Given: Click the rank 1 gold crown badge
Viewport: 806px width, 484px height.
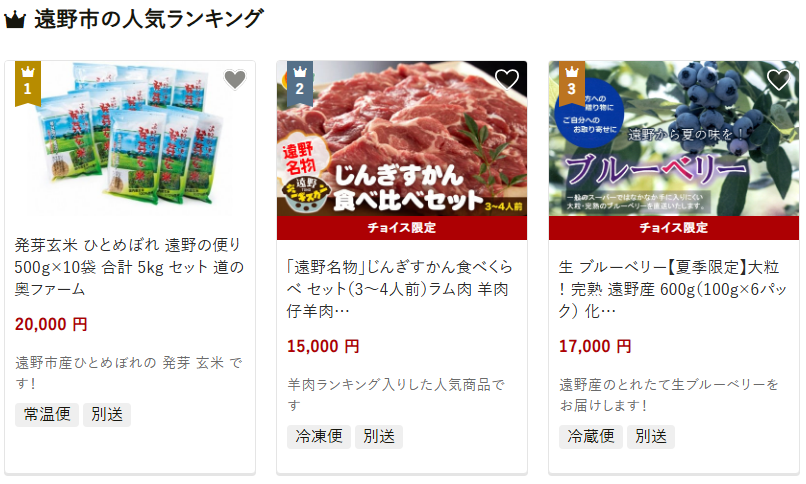Looking at the screenshot, I should point(28,83).
